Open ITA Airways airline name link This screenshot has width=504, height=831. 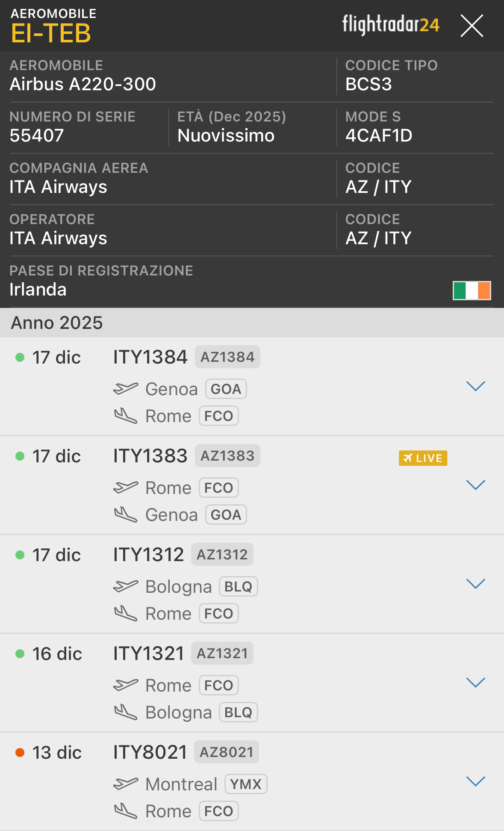click(59, 187)
